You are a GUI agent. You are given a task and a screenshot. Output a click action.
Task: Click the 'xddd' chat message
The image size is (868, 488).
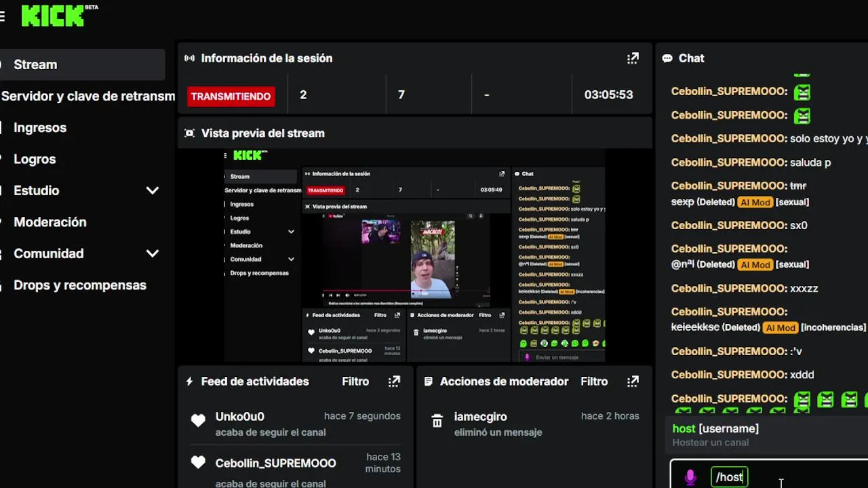click(802, 375)
